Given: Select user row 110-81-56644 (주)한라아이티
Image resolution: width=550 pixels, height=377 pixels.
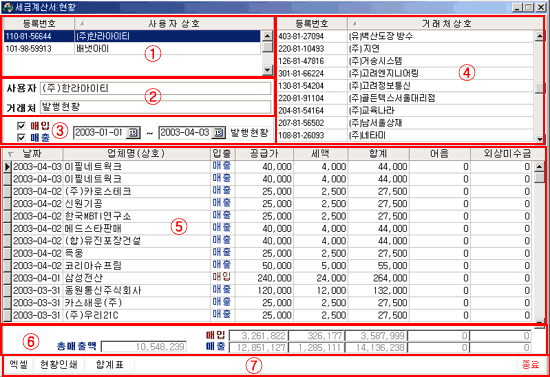Looking at the screenshot, I should pyautogui.click(x=132, y=36).
